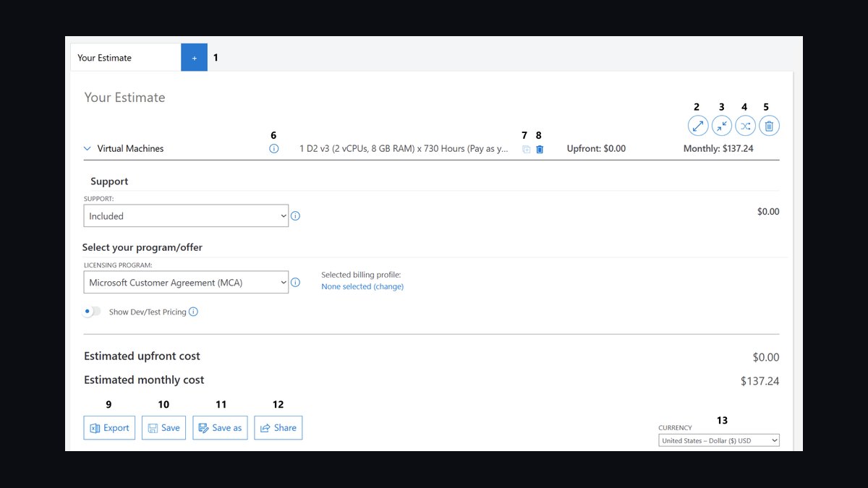This screenshot has width=868, height=488.
Task: Select the Your Estimate tab
Action: (126, 58)
